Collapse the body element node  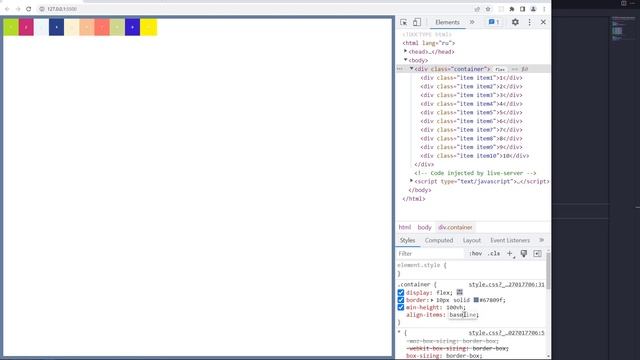coord(406,60)
